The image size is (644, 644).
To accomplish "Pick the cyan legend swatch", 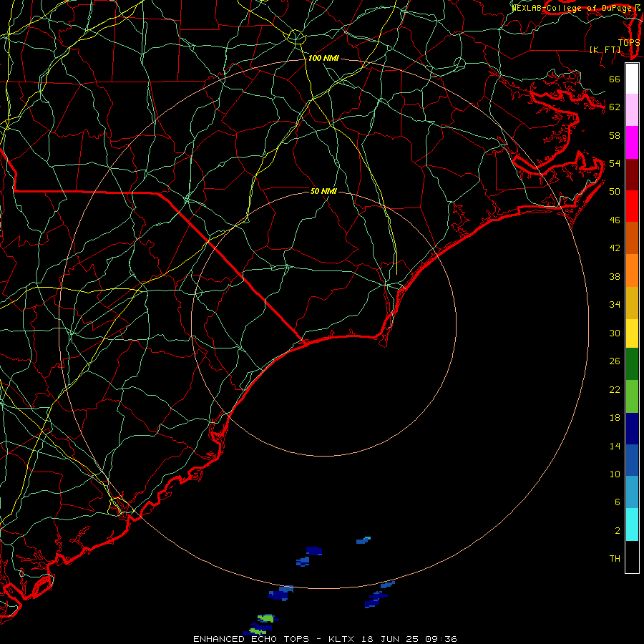I will pyautogui.click(x=632, y=525).
